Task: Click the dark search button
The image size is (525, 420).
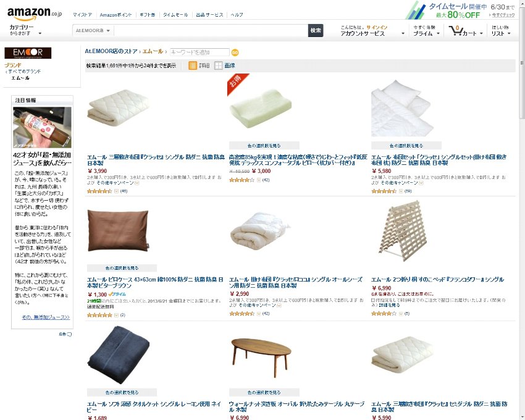Action: click(x=316, y=30)
